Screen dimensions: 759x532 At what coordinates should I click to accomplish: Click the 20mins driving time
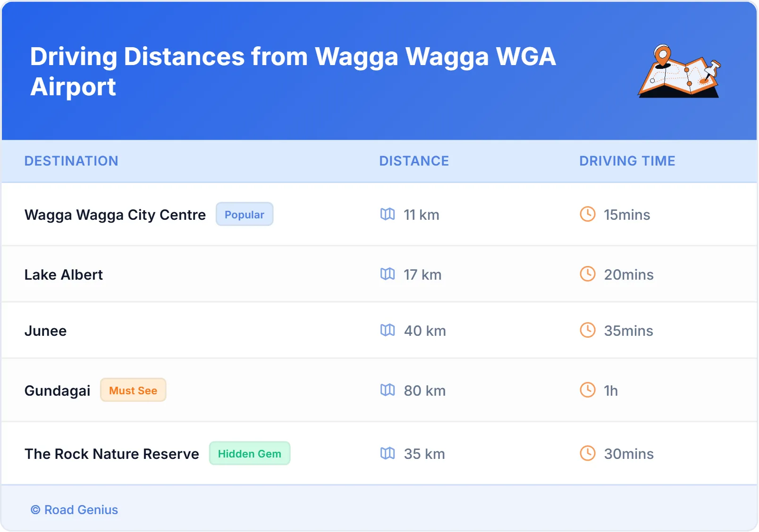coord(629,274)
